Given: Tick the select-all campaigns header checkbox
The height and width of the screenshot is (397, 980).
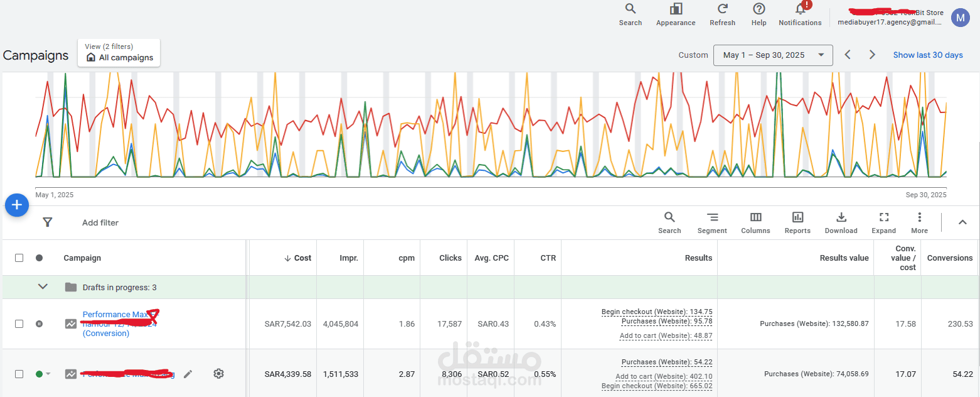Looking at the screenshot, I should pos(19,258).
